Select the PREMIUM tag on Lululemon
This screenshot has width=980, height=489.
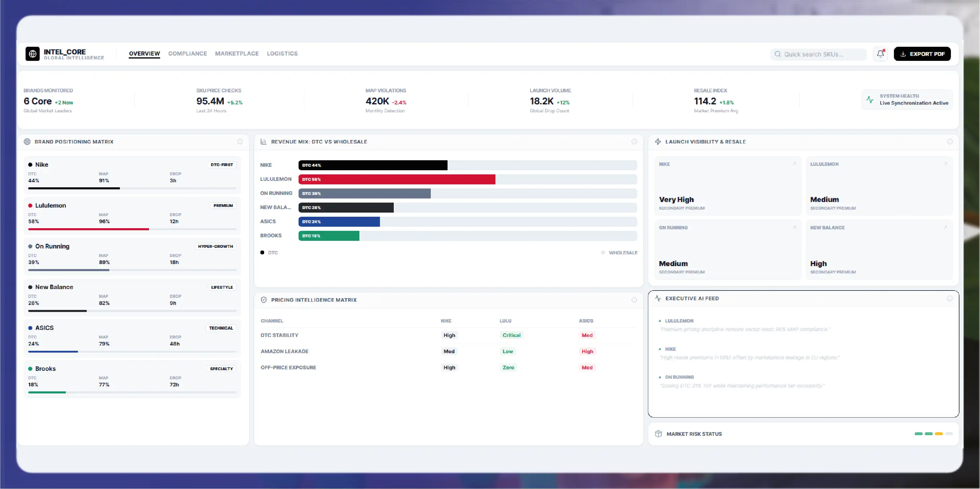[223, 206]
